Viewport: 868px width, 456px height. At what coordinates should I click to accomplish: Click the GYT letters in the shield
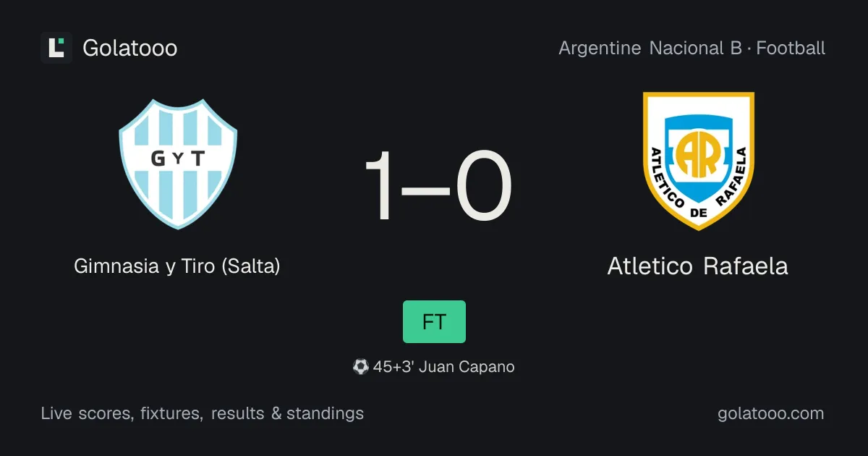pos(178,158)
